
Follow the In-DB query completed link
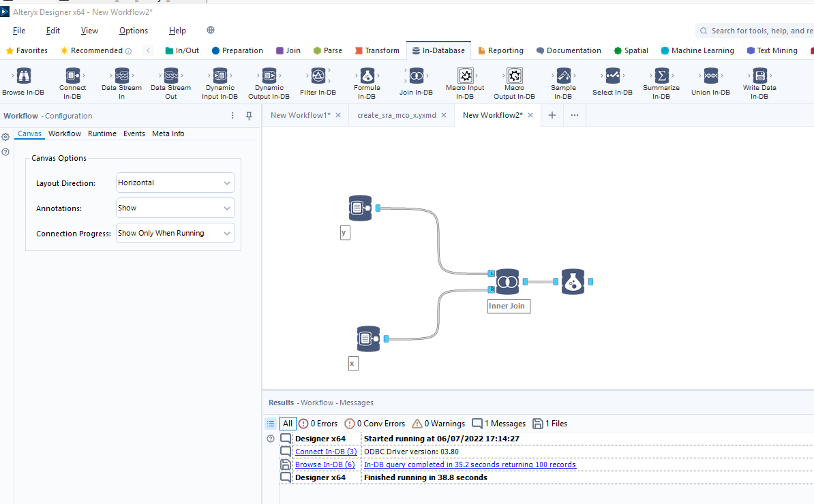pos(469,464)
